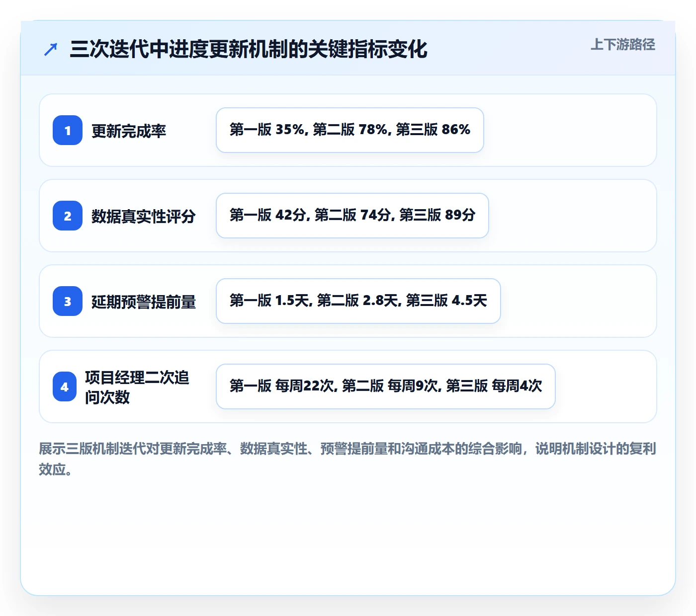
Task: Click the number 2 badge for 数据真实性评分
Action: (x=68, y=216)
